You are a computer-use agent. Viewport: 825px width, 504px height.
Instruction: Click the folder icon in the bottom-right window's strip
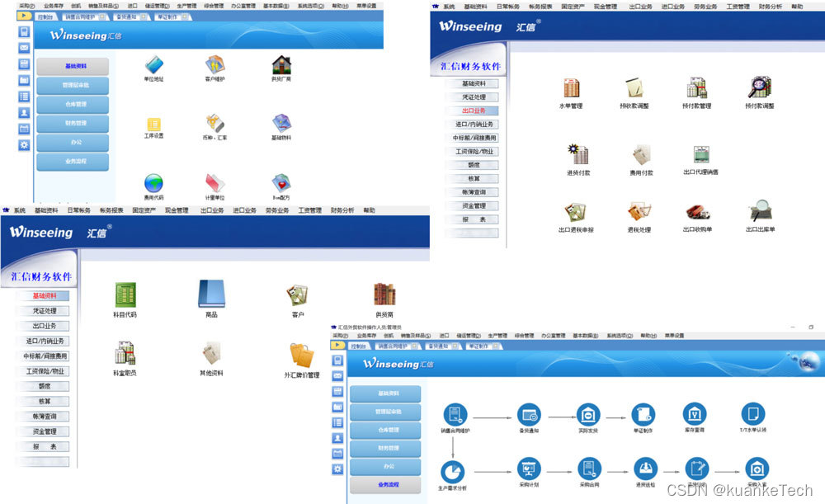(x=337, y=407)
